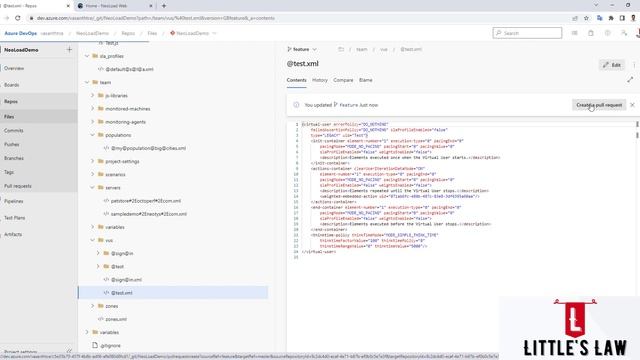This screenshot has width=640, height=360.
Task: Open the Boards hub in sidebar
Action: coord(11,85)
